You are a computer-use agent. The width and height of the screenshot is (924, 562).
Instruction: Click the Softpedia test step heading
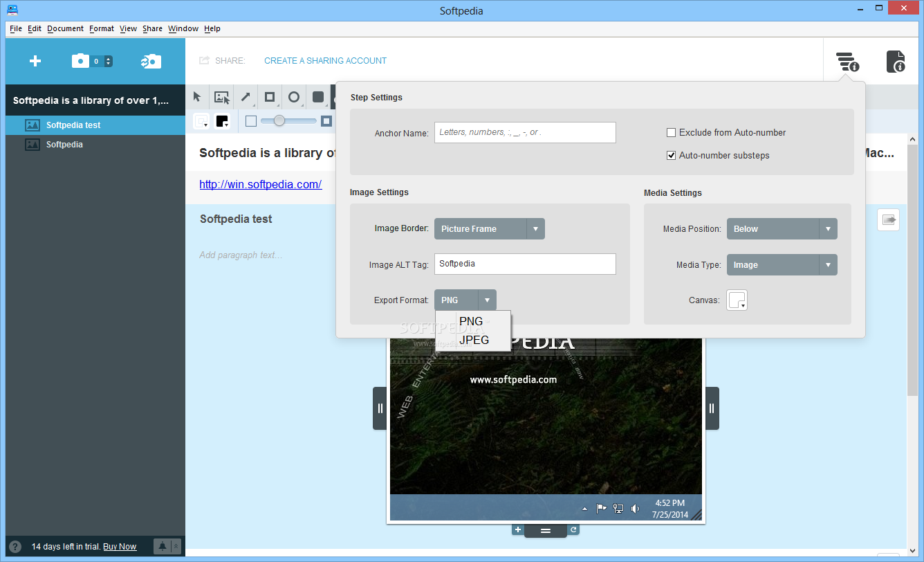(236, 219)
